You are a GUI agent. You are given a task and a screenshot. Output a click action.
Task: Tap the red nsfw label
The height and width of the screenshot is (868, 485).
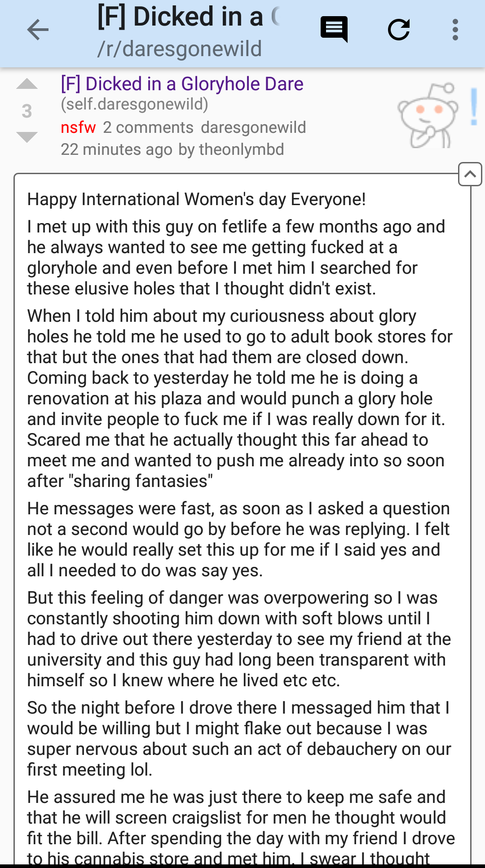[x=78, y=127]
